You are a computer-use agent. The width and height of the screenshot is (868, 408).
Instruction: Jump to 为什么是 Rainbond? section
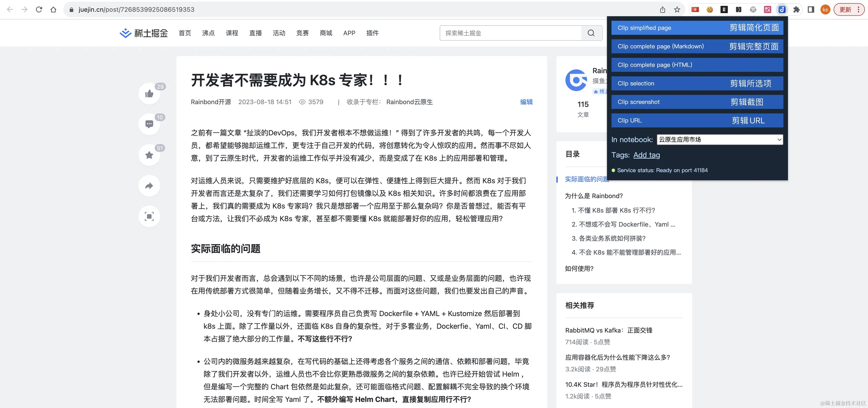594,196
